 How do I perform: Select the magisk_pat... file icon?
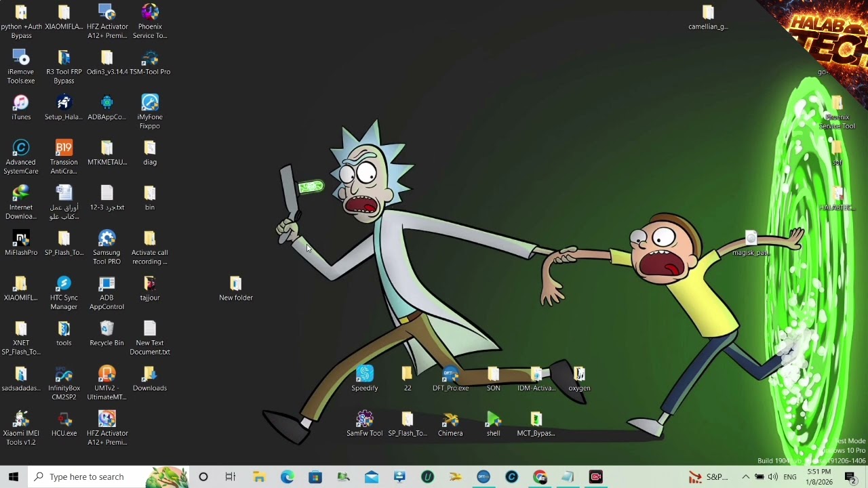tap(751, 243)
